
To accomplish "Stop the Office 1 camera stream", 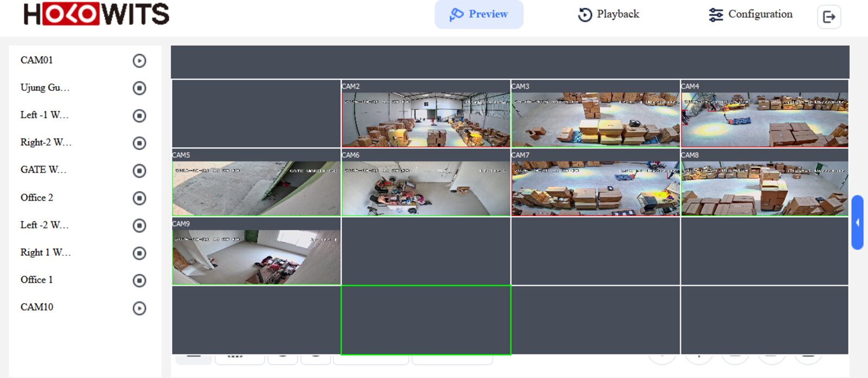I will pos(139,280).
